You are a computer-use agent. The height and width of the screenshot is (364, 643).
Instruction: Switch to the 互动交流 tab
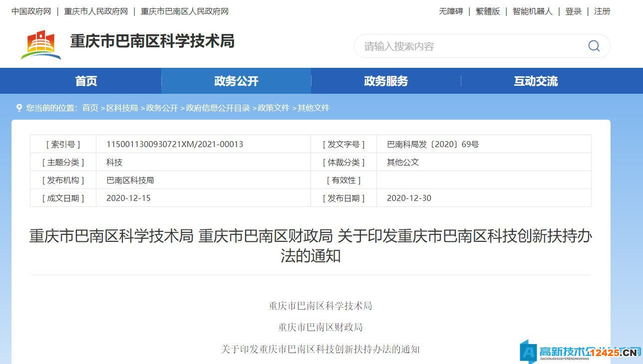pyautogui.click(x=535, y=81)
